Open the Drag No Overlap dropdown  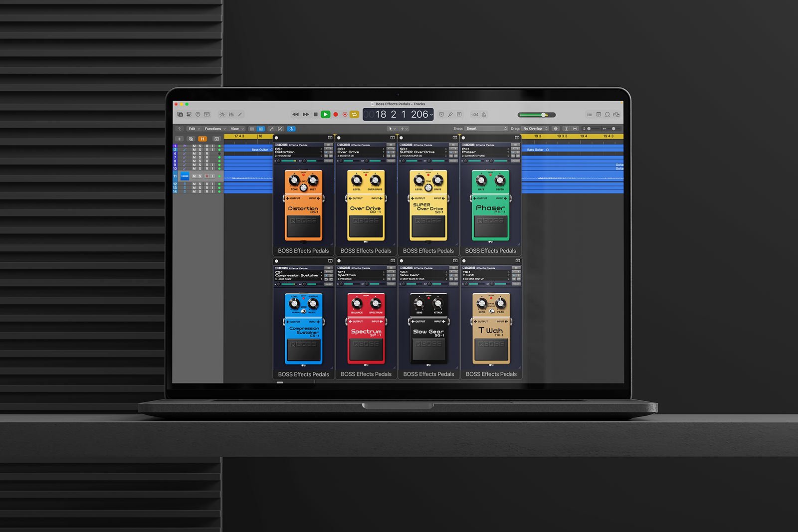tap(535, 129)
